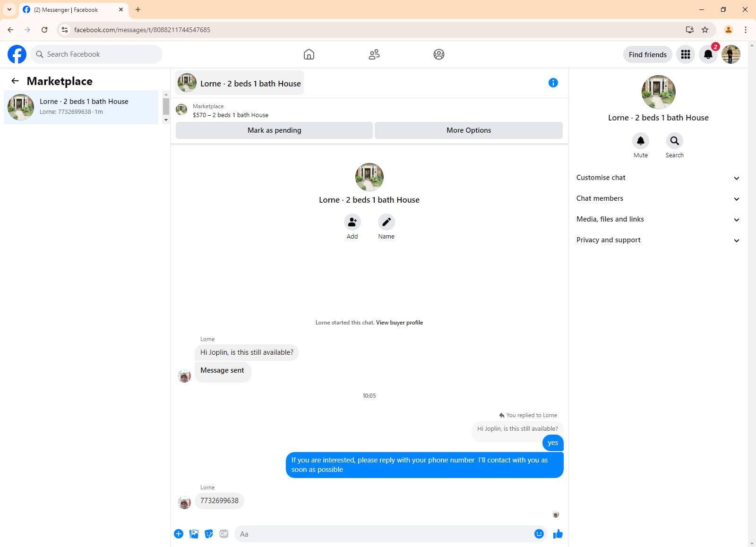Viewport: 756px width, 547px height.
Task: Click Lorne's avatar beside the phone number message
Action: coord(184,503)
